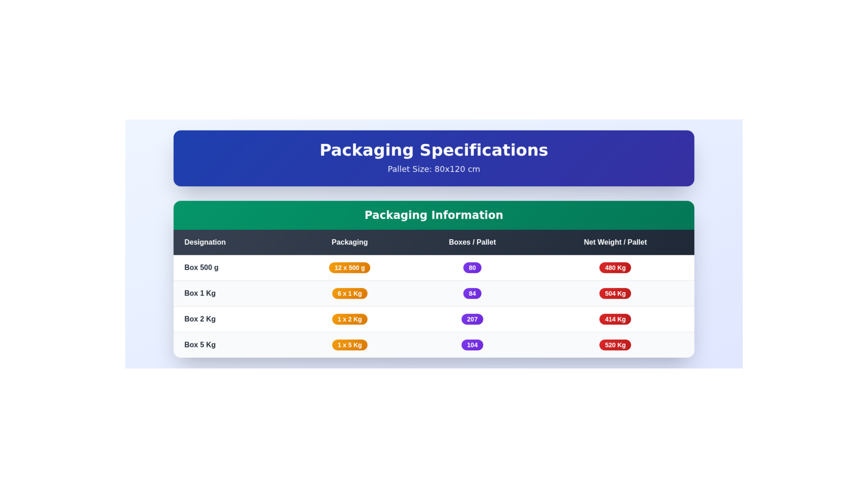This screenshot has width=868, height=488.
Task: Select the Box 500 g row label
Action: click(201, 268)
